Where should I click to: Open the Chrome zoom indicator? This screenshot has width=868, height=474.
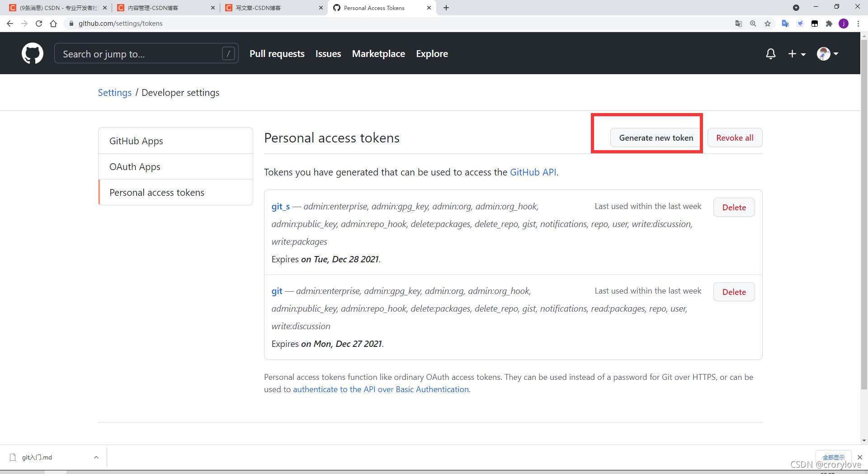pyautogui.click(x=753, y=24)
